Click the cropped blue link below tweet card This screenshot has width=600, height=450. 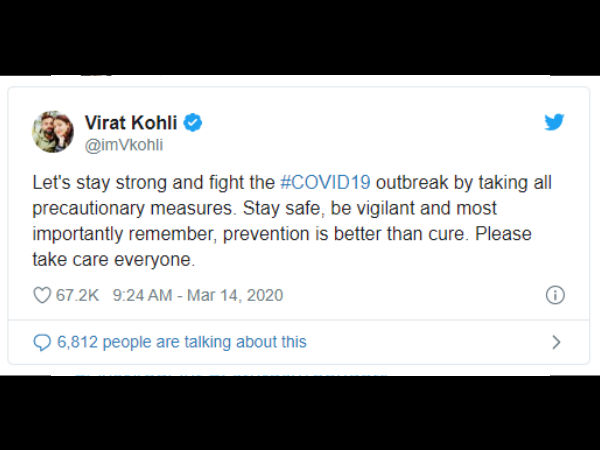click(230, 374)
